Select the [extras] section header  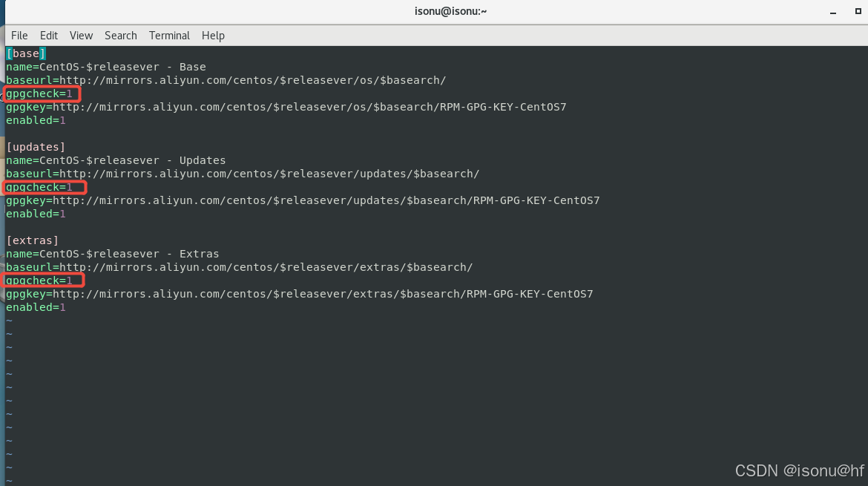click(33, 240)
